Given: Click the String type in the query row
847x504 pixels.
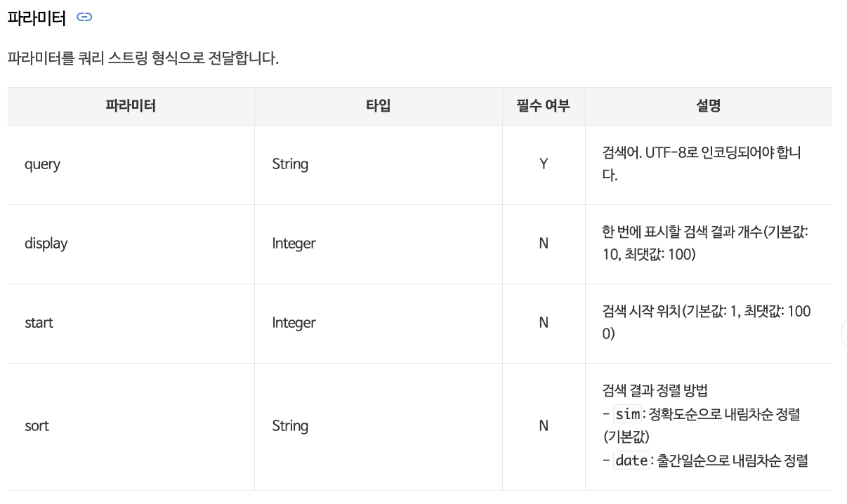Looking at the screenshot, I should pyautogui.click(x=290, y=164).
